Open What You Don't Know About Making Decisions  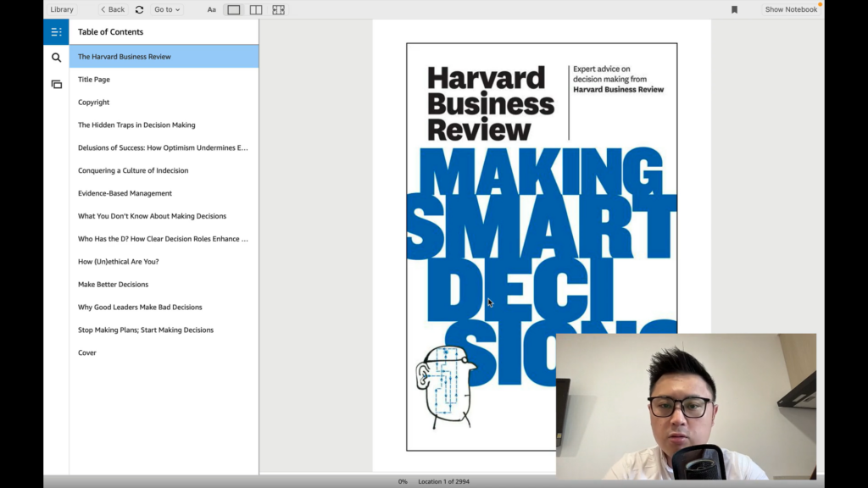(x=164, y=216)
